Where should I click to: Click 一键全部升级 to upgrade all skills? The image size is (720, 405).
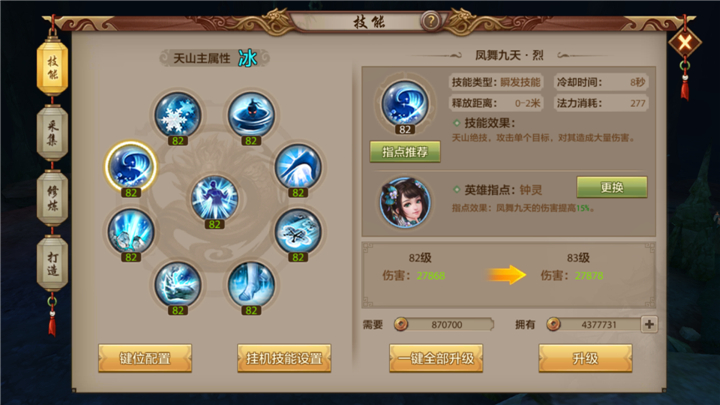point(436,358)
